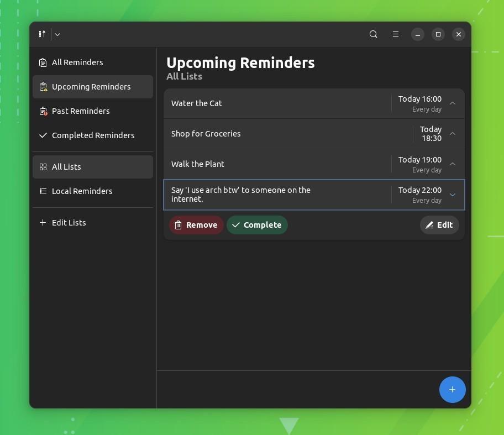
Task: Click the trash icon on the Remove button
Action: click(x=178, y=225)
